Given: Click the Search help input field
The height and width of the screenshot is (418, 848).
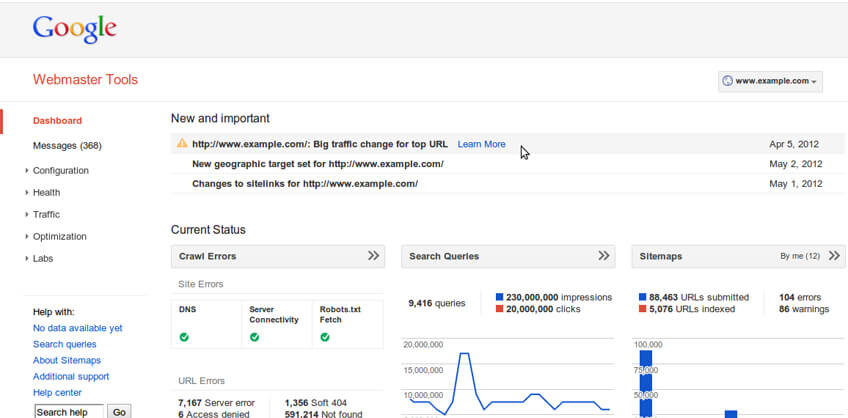Looking at the screenshot, I should (x=69, y=412).
